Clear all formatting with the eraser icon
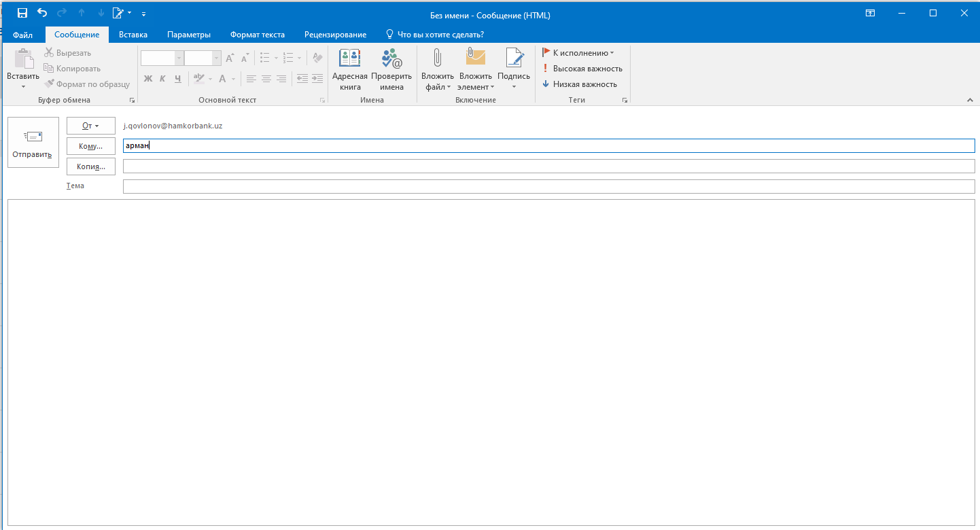This screenshot has width=980, height=530. [x=317, y=58]
